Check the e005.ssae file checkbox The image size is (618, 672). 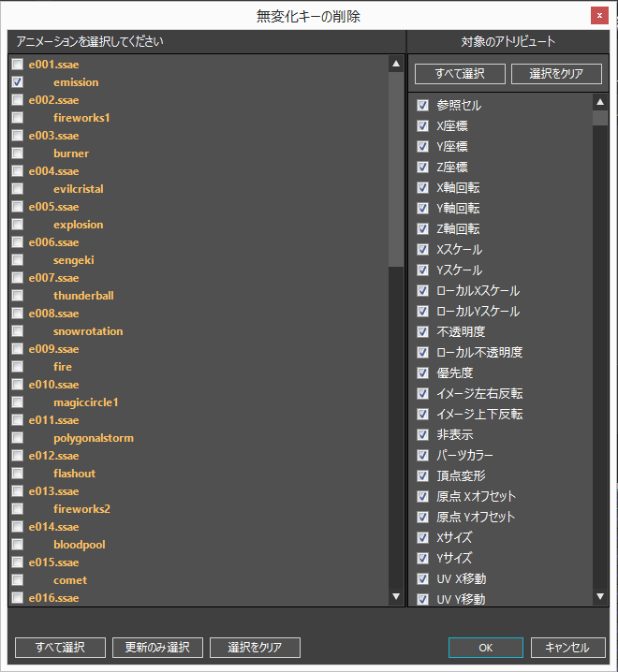pyautogui.click(x=17, y=207)
